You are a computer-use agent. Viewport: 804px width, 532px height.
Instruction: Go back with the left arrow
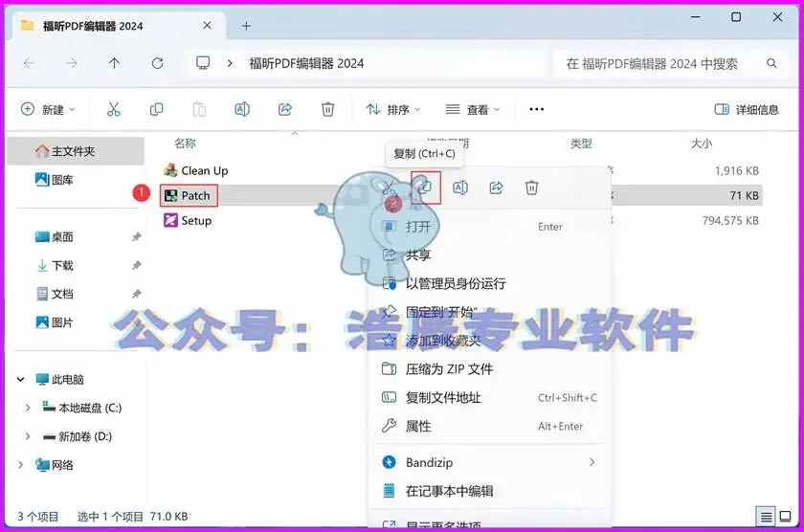point(30,63)
